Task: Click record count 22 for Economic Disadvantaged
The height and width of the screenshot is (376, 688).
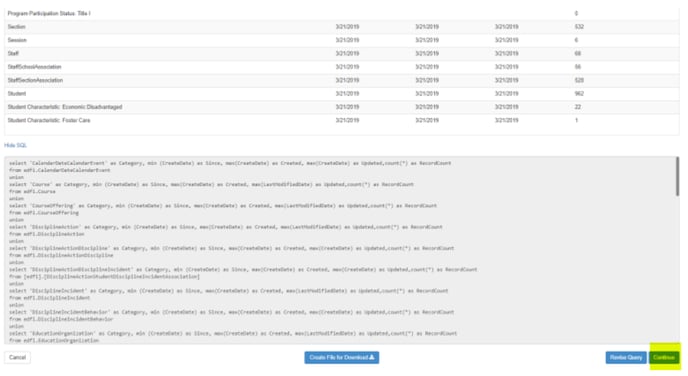Action: (x=578, y=107)
